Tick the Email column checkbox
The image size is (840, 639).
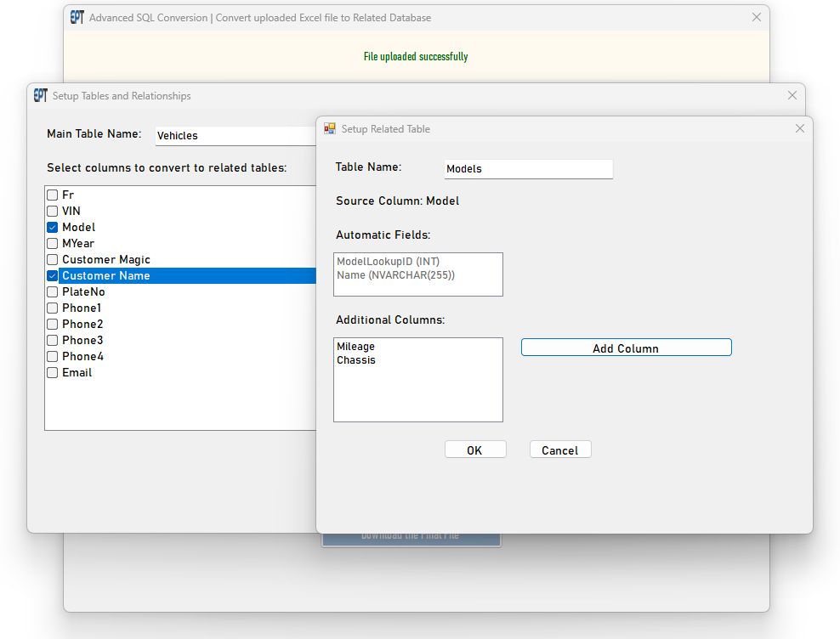[53, 372]
